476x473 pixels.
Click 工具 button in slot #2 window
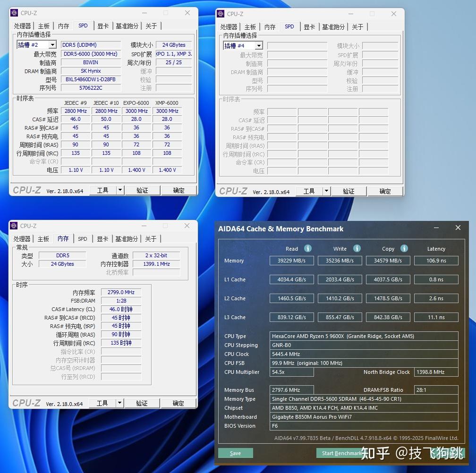(x=103, y=190)
